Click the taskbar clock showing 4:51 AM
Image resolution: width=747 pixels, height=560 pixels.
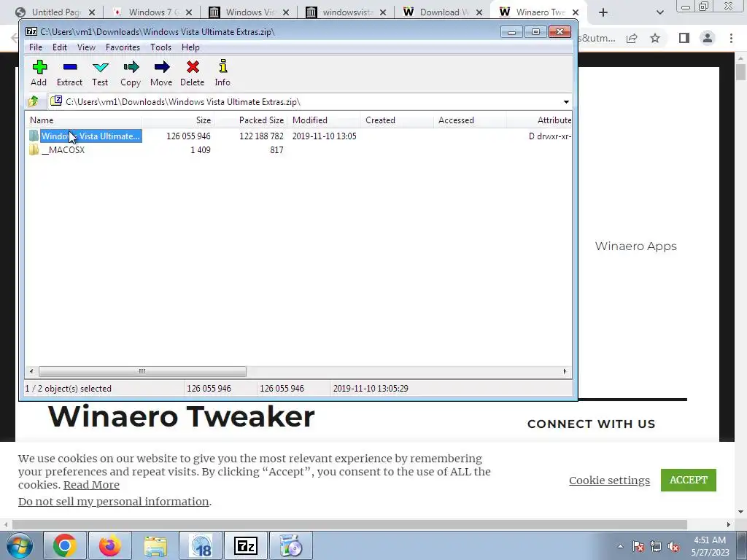[x=710, y=546]
